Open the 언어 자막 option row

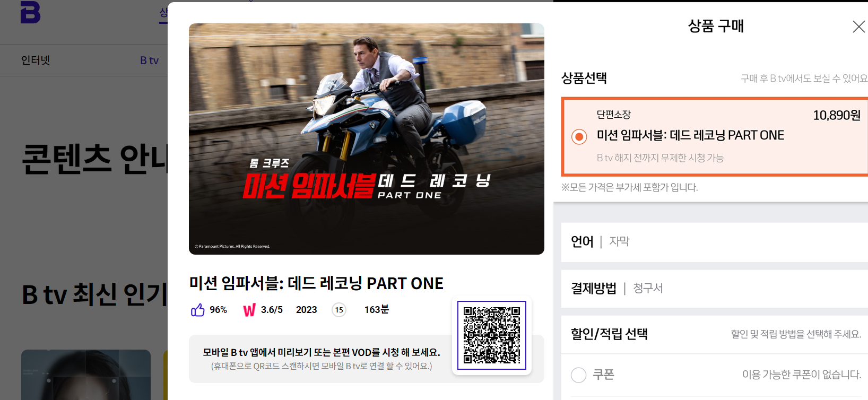pos(714,242)
